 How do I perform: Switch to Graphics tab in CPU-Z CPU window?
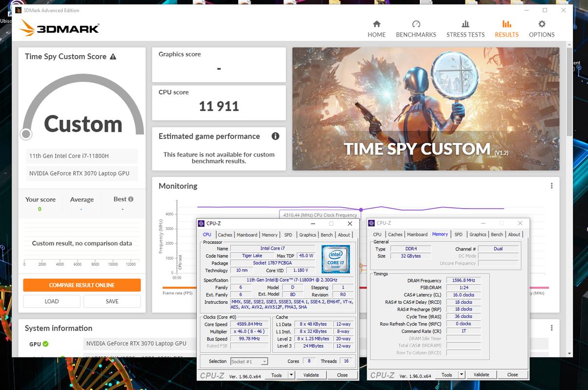point(308,235)
